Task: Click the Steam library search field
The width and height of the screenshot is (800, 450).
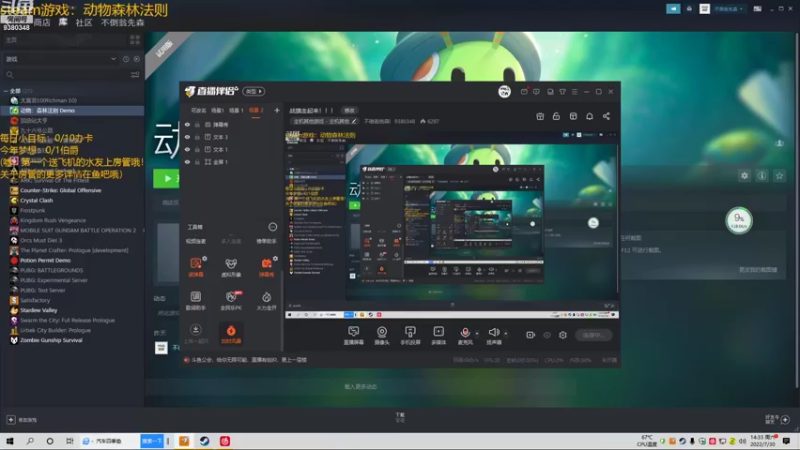Action: [x=66, y=75]
